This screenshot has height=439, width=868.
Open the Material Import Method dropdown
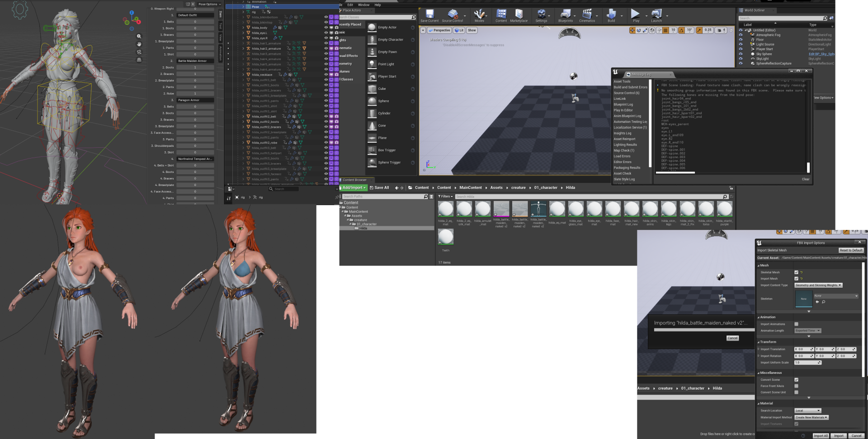click(x=811, y=417)
